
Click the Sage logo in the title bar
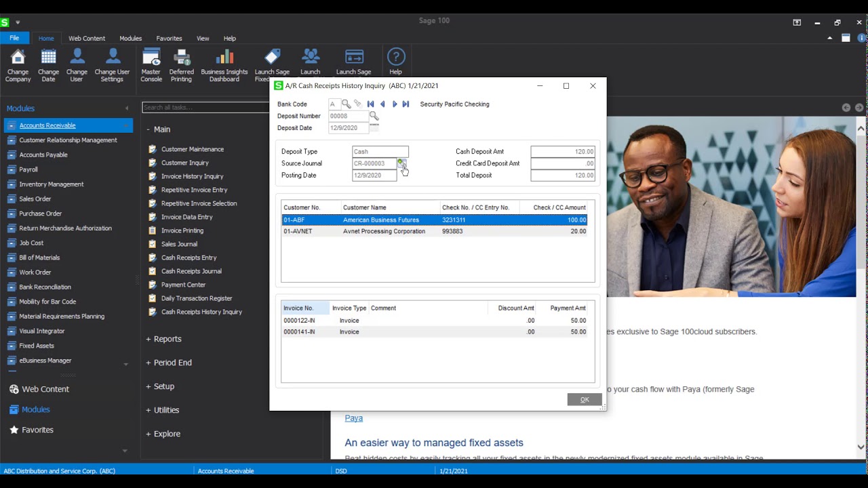pos(5,22)
